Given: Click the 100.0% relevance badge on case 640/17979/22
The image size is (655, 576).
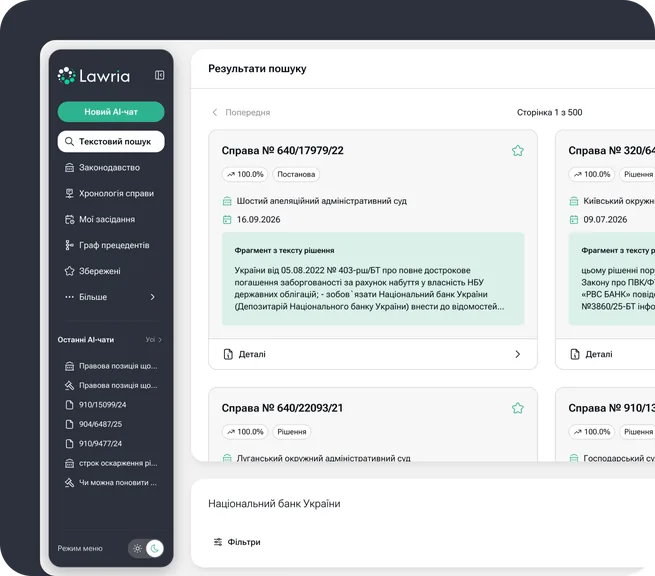Looking at the screenshot, I should click(245, 174).
